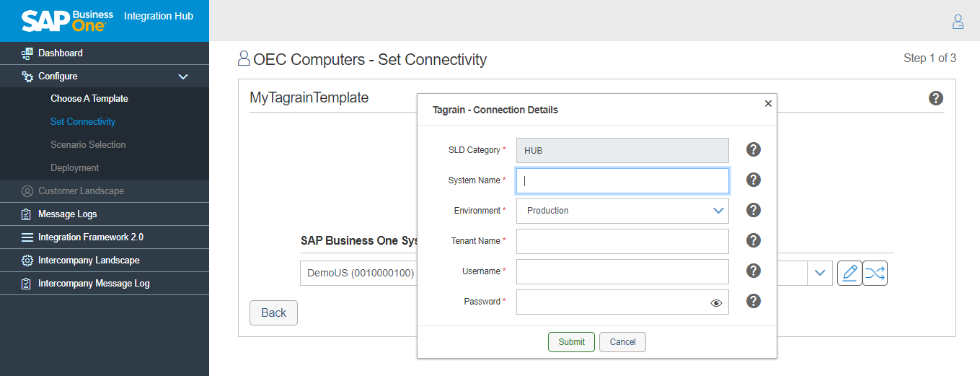Click help icon beside Password field
Image resolution: width=980 pixels, height=376 pixels.
point(754,302)
